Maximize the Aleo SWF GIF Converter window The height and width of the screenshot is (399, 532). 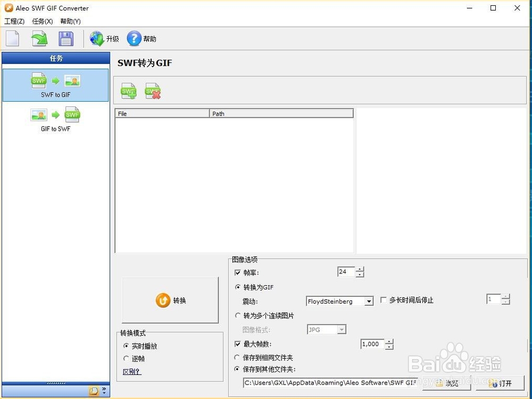click(x=493, y=8)
